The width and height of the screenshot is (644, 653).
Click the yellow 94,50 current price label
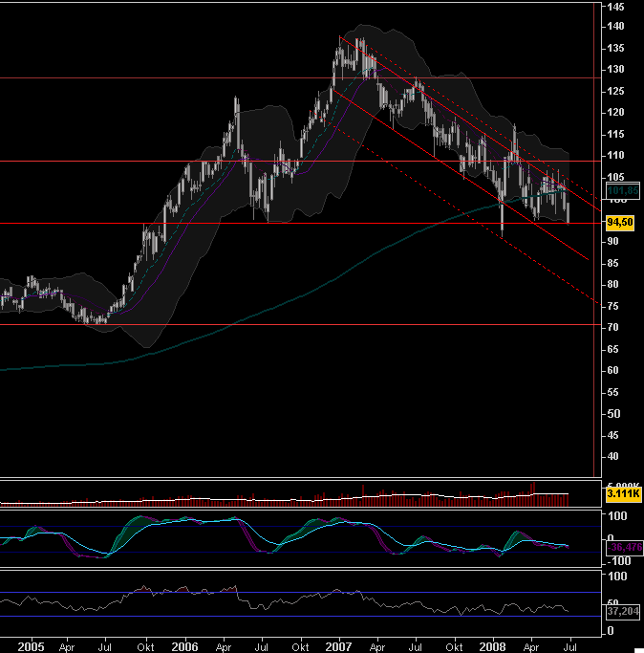coord(621,222)
